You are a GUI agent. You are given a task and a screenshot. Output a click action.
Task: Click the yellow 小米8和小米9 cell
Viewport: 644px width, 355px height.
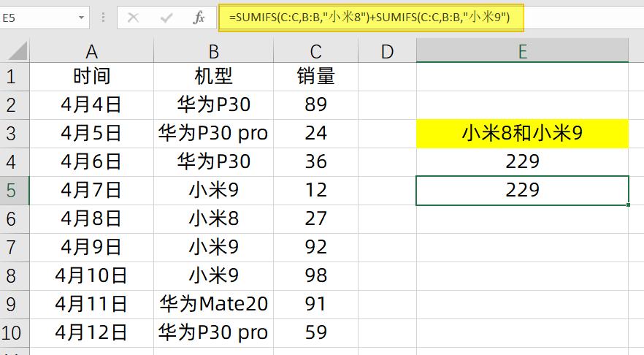coord(522,134)
